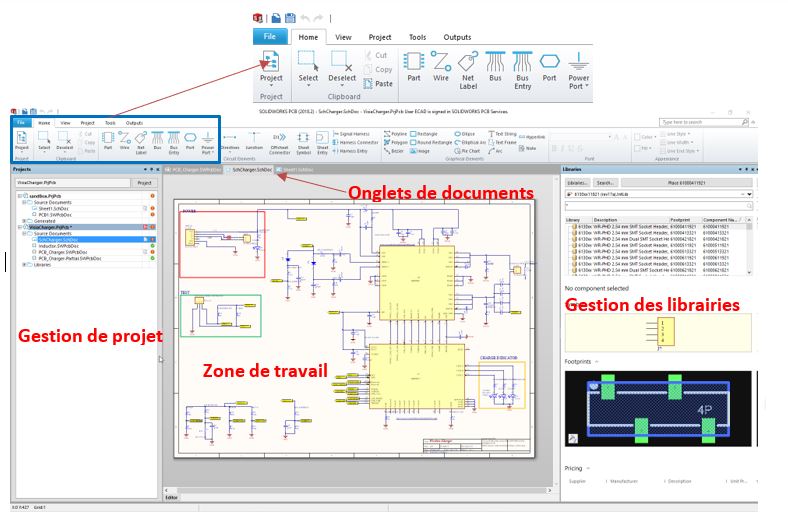Select the Polyline drawing tool

(396, 134)
